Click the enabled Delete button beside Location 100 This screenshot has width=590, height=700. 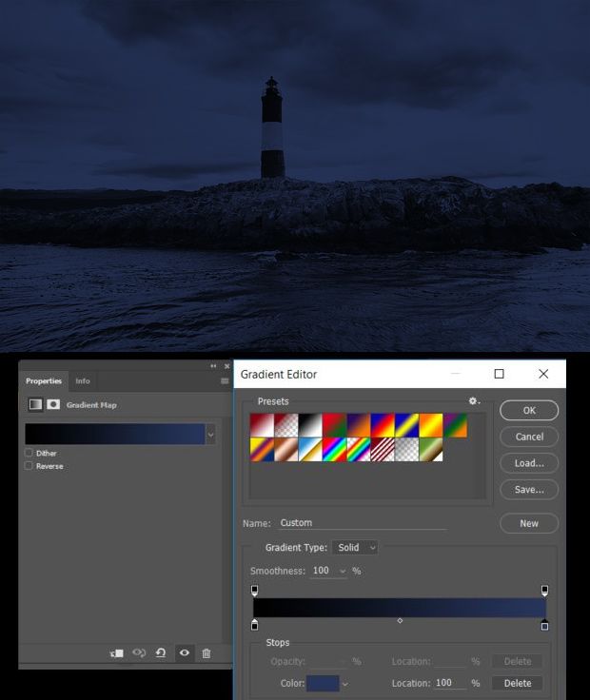point(517,683)
